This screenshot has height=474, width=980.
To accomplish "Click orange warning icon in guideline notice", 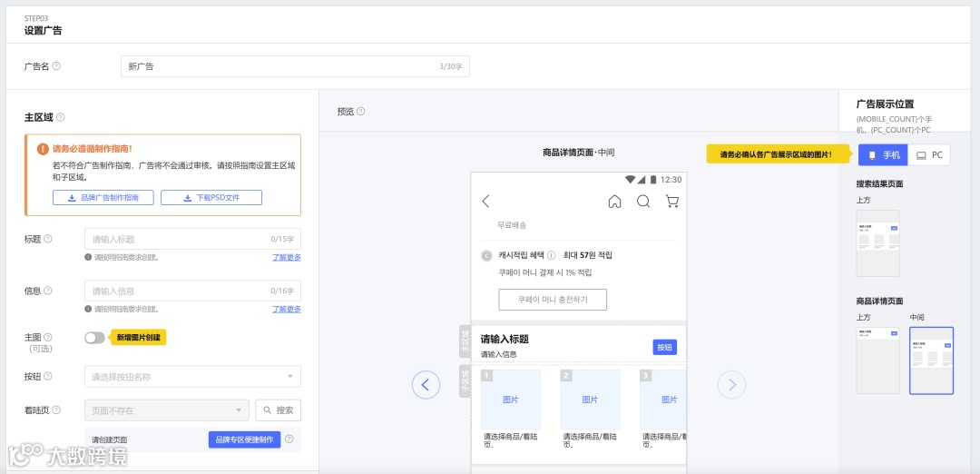I will (43, 150).
